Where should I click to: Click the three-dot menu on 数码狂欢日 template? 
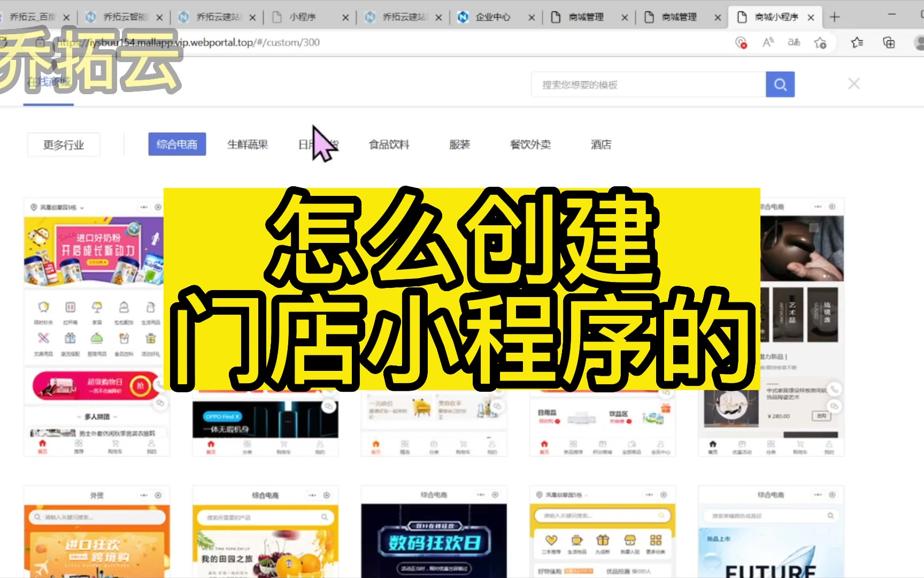(x=481, y=495)
